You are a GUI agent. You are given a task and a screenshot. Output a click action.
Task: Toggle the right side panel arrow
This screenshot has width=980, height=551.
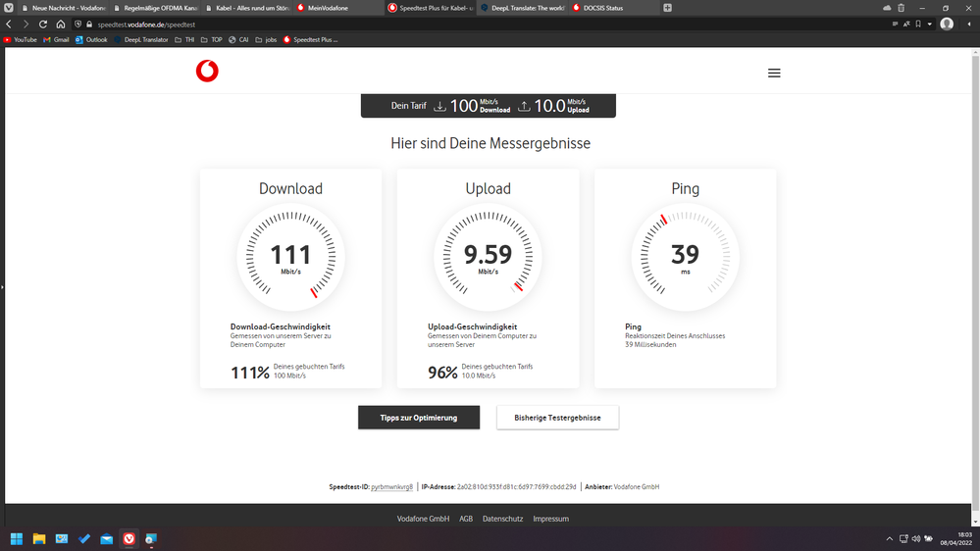click(x=969, y=25)
